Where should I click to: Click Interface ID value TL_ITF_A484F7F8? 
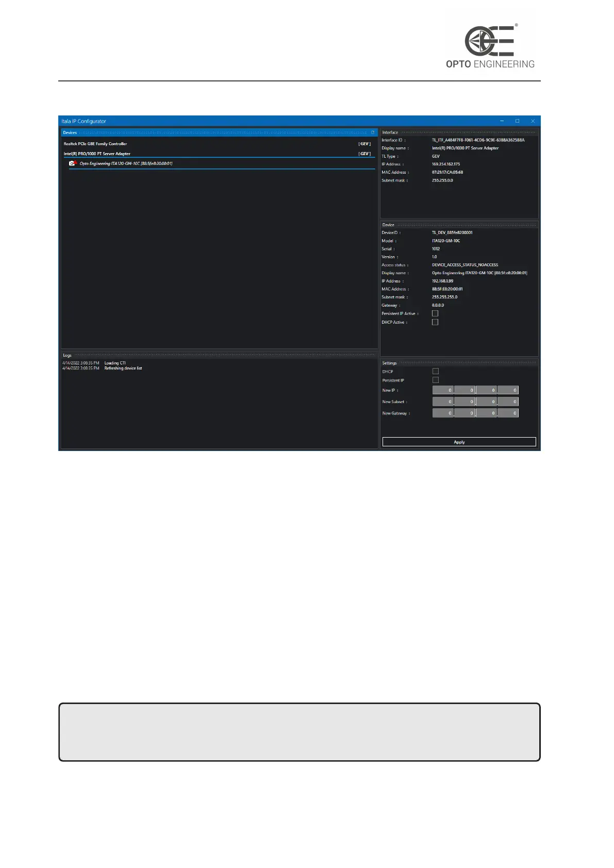(x=478, y=140)
